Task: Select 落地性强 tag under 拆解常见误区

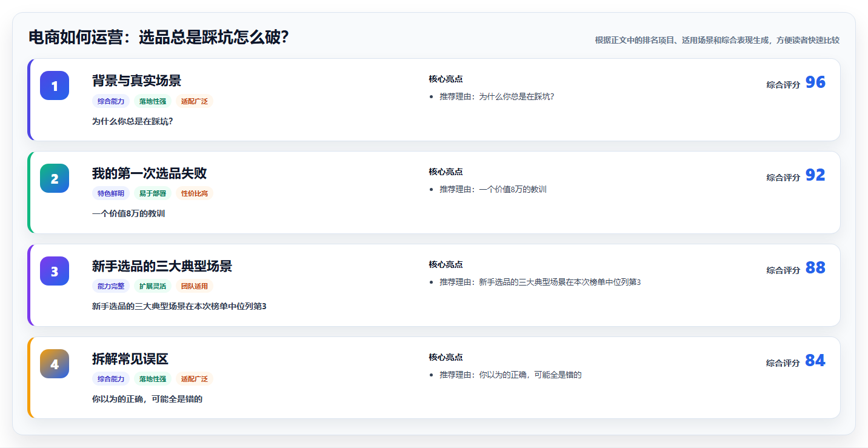Action: tap(153, 379)
